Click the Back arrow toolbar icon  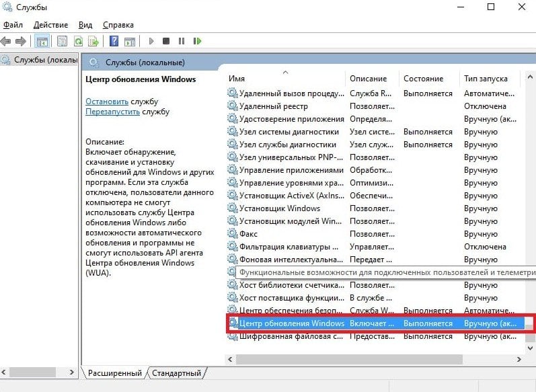tap(6, 42)
